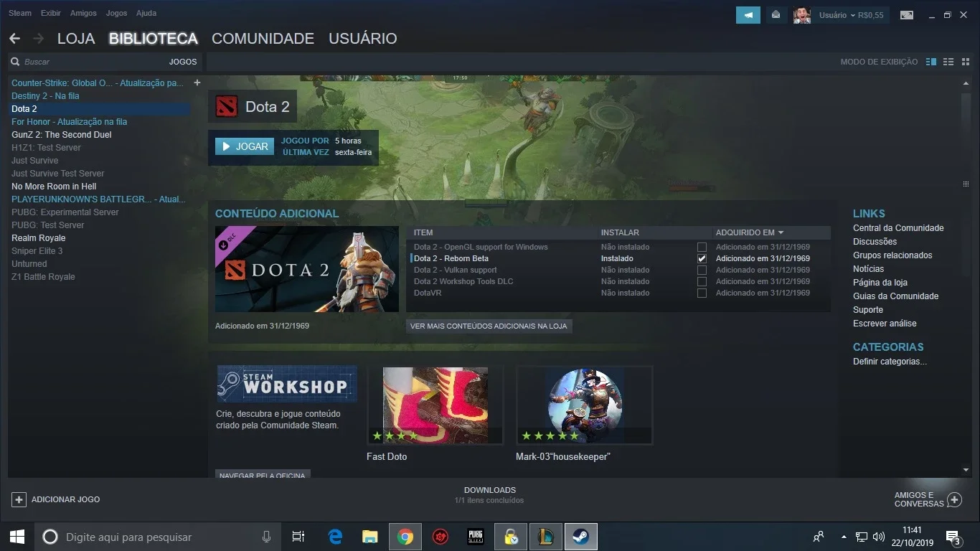
Task: Show hidden system tray icons
Action: tap(844, 537)
